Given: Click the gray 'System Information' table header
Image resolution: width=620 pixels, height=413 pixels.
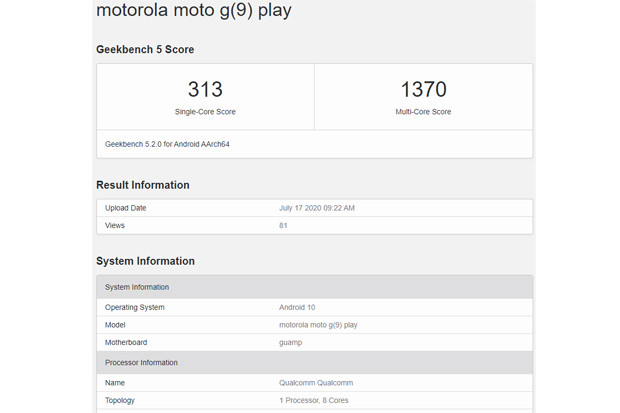Looking at the screenshot, I should (x=314, y=287).
